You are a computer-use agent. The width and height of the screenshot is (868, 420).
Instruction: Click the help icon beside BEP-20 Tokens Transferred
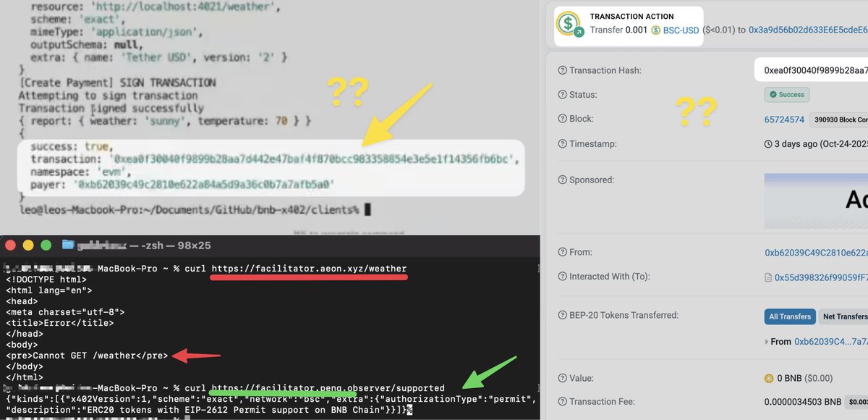pos(563,316)
